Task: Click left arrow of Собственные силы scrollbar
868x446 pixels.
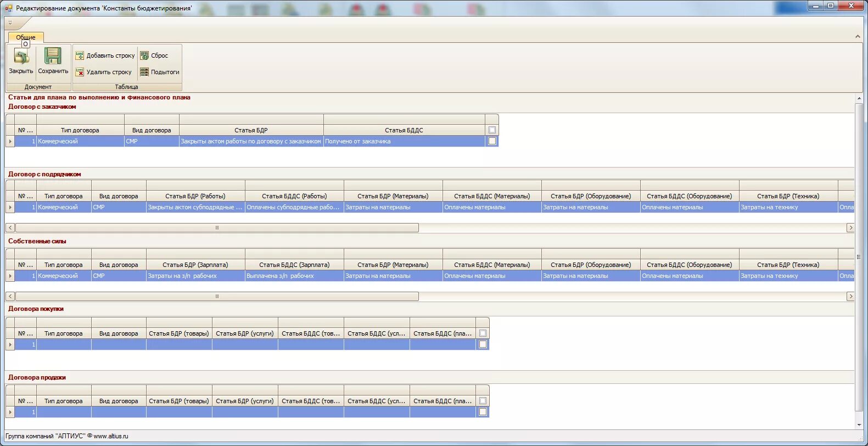Action: pyautogui.click(x=10, y=296)
